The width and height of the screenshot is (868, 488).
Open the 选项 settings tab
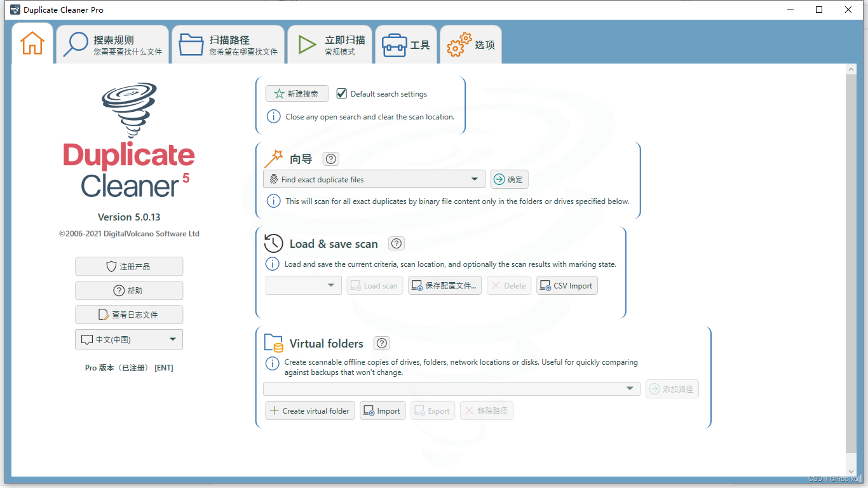coord(470,44)
